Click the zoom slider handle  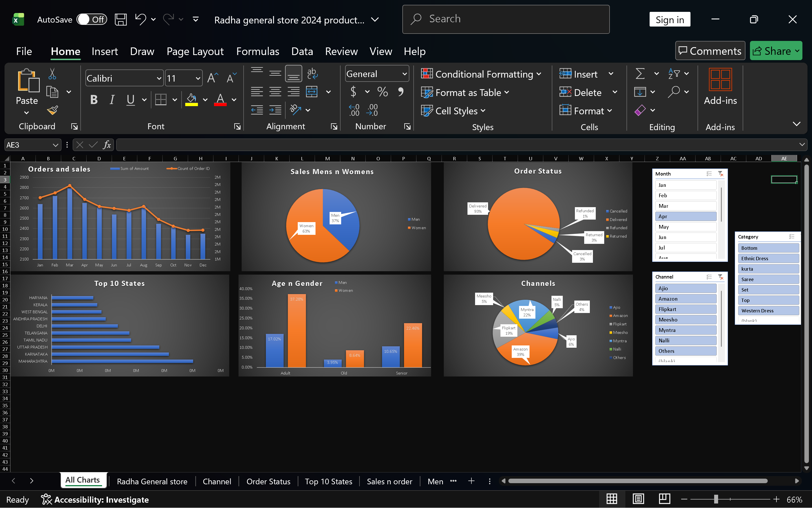716,499
